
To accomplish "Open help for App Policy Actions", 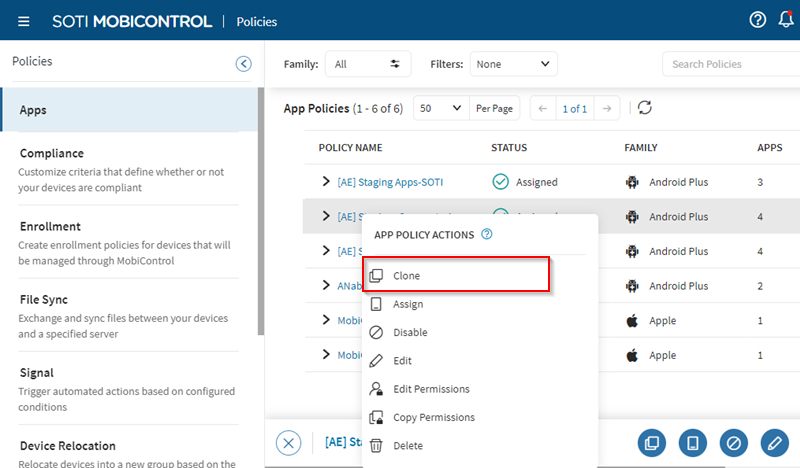I will (x=487, y=235).
